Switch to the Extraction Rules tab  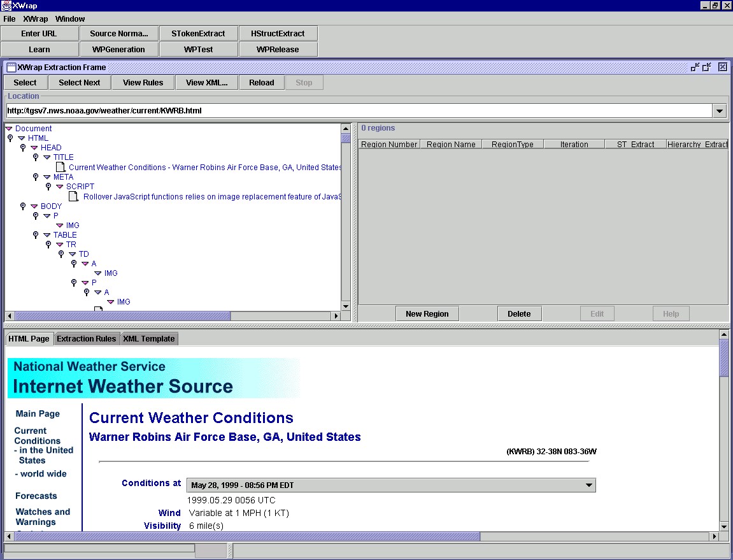click(87, 339)
